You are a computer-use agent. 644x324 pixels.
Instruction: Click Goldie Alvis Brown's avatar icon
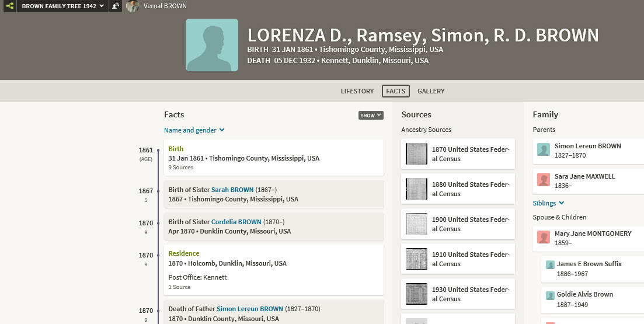tap(550, 295)
